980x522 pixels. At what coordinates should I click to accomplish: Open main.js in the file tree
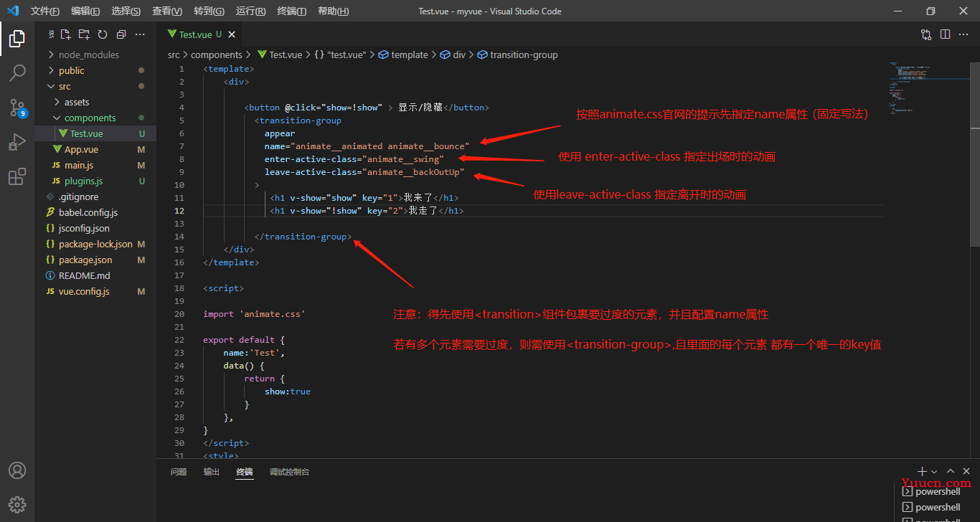pos(95,165)
